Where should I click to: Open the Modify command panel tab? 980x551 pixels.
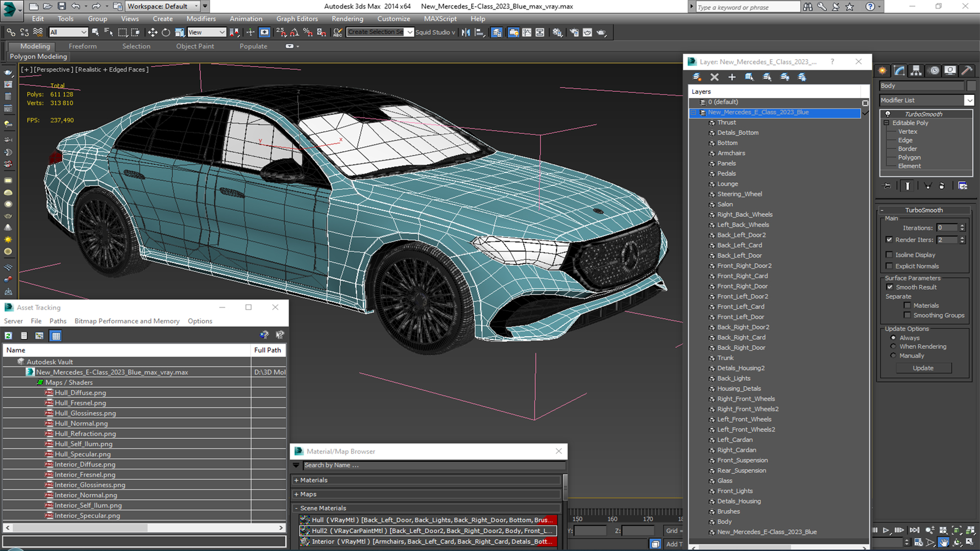[899, 70]
